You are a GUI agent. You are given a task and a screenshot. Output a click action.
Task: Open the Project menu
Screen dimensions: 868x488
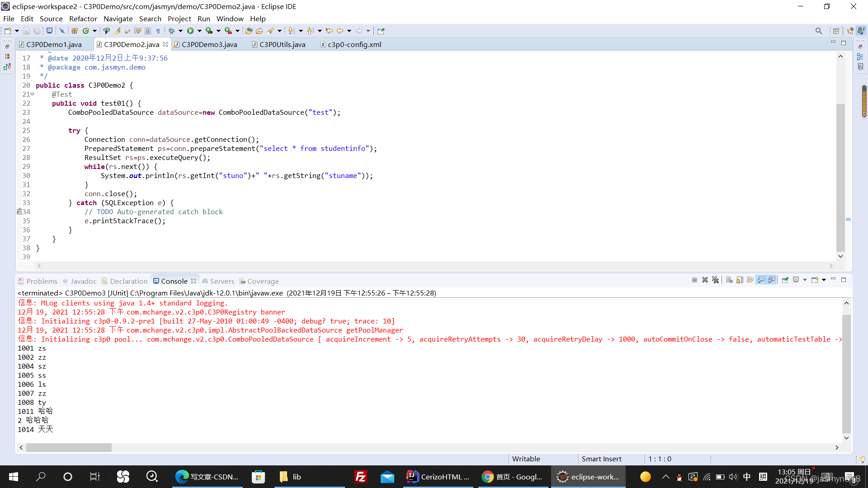pyautogui.click(x=179, y=19)
